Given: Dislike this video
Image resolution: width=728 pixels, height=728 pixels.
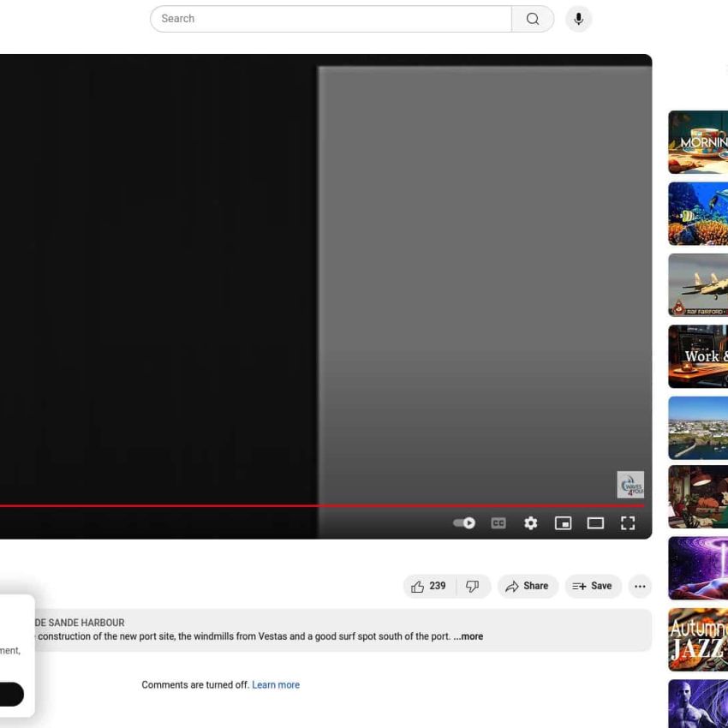Looking at the screenshot, I should (x=473, y=587).
